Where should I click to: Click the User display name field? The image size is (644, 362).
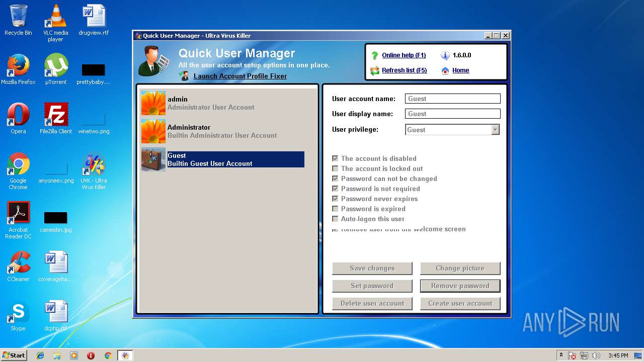coord(453,114)
